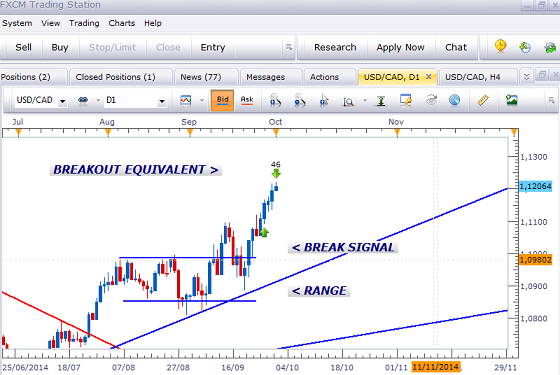Image resolution: width=560 pixels, height=375 pixels.
Task: Click the chain link charts icon
Action: (83, 101)
